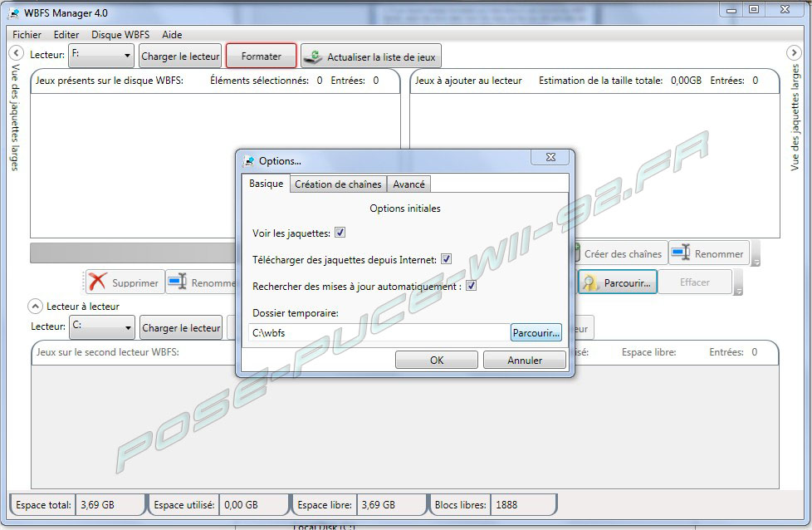Open the Fichier menu

pos(27,35)
